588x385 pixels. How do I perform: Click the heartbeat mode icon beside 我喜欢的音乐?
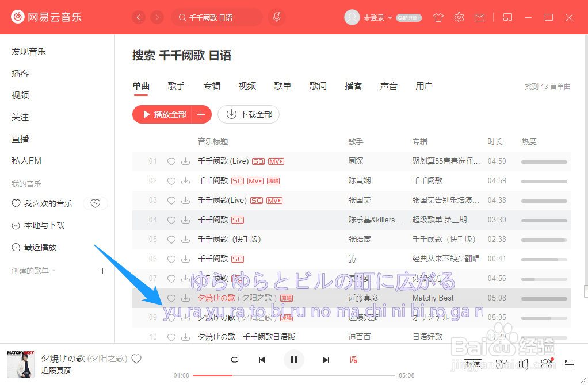[x=96, y=203]
